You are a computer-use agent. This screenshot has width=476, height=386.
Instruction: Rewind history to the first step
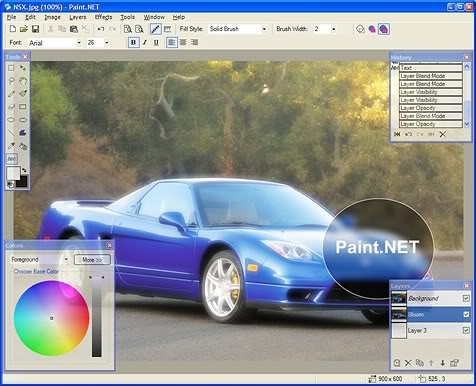[397, 134]
